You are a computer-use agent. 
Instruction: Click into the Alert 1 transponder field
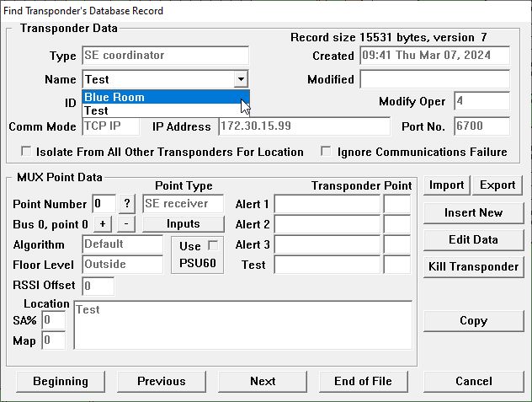pos(327,204)
